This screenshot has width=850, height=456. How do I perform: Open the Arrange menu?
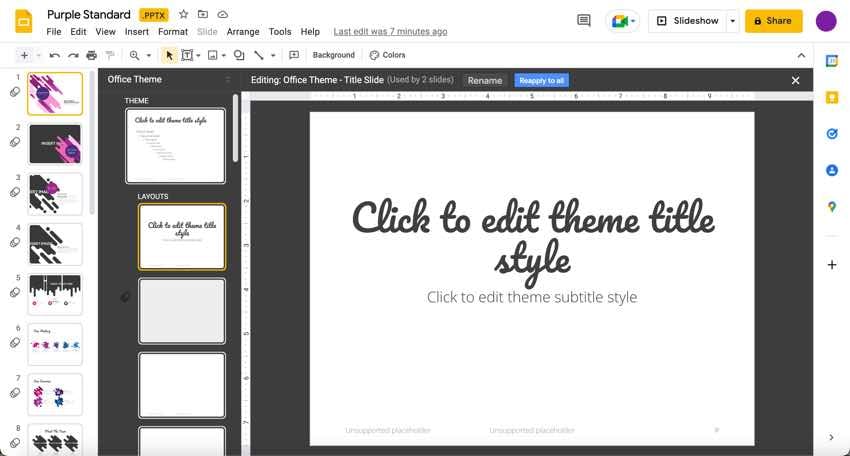tap(243, 32)
